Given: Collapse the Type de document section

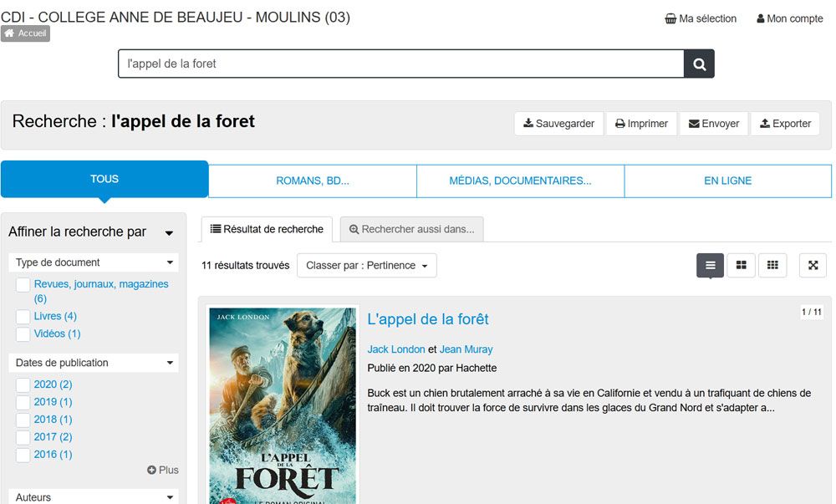Looking at the screenshot, I should click(x=171, y=262).
